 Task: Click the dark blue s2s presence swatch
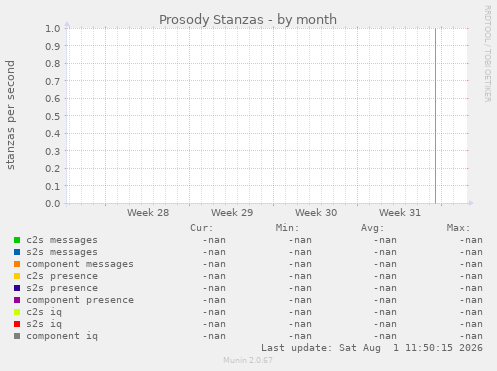(x=17, y=288)
